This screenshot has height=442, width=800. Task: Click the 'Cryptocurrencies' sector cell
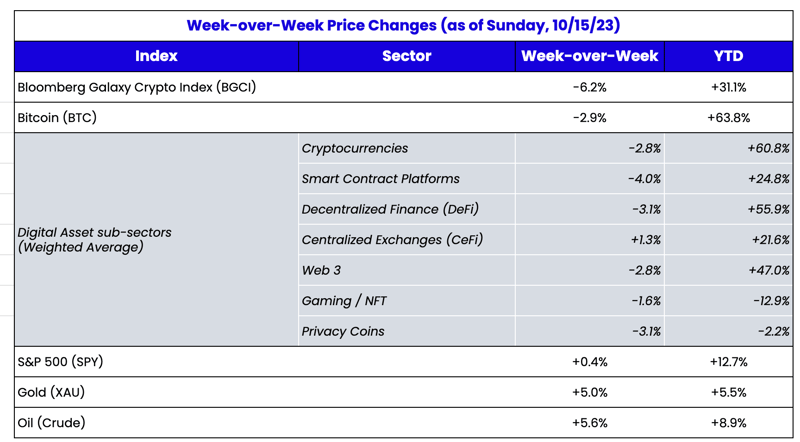coord(354,148)
